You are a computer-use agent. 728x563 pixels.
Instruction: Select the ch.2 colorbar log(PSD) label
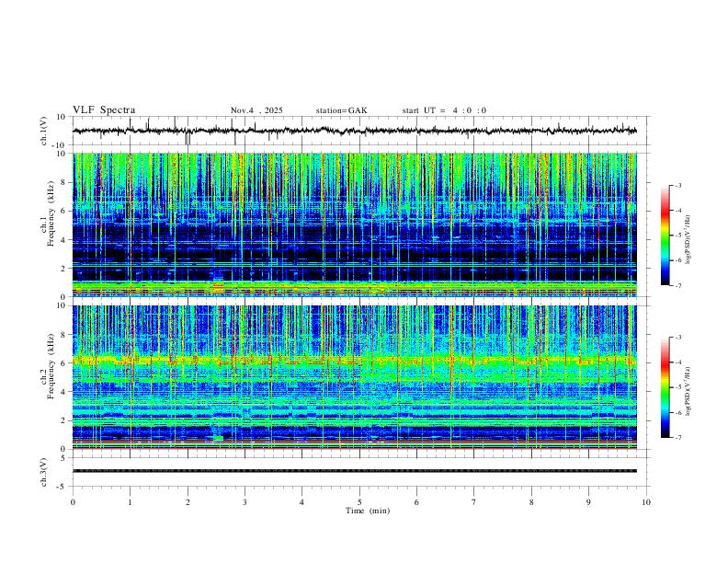tap(688, 391)
